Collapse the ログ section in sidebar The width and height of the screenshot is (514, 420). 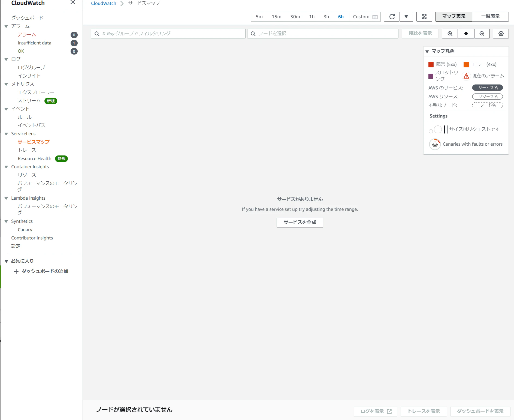click(x=6, y=59)
